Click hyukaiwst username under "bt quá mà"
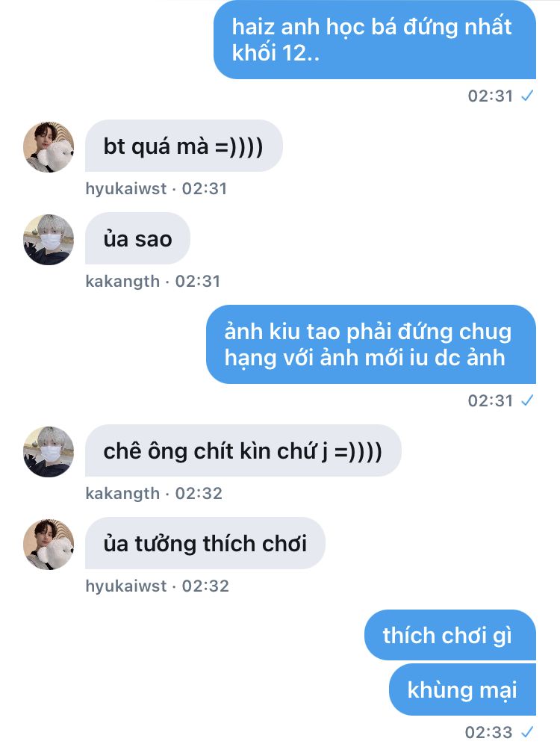 (x=125, y=188)
